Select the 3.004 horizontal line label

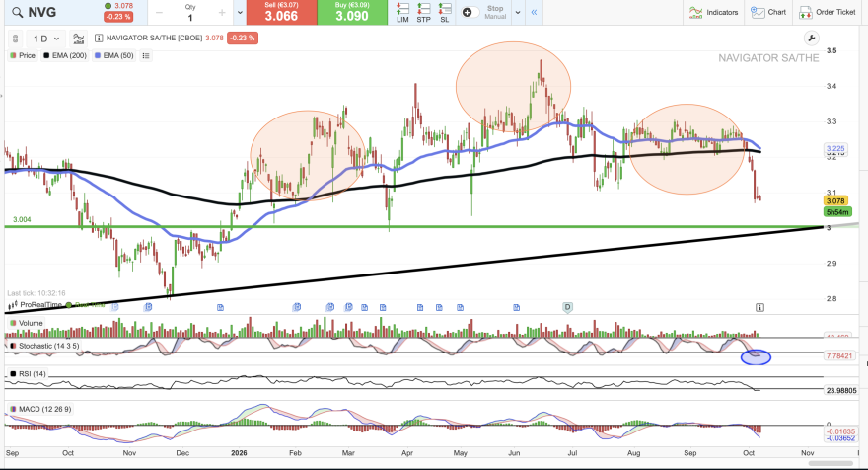22,219
